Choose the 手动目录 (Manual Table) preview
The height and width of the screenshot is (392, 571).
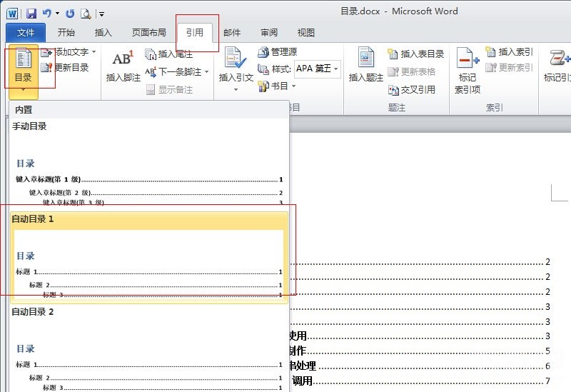pos(149,164)
